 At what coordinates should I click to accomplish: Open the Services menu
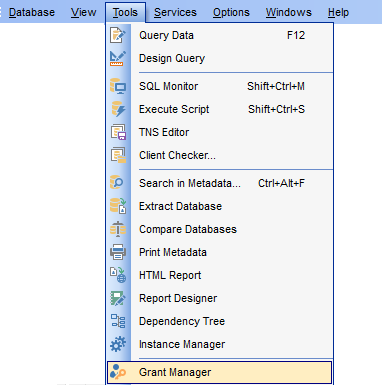point(175,12)
